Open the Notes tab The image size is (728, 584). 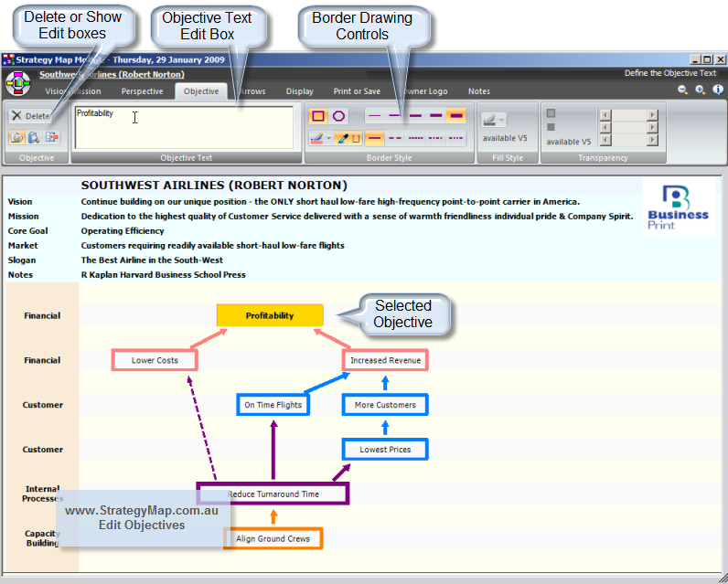click(x=479, y=91)
